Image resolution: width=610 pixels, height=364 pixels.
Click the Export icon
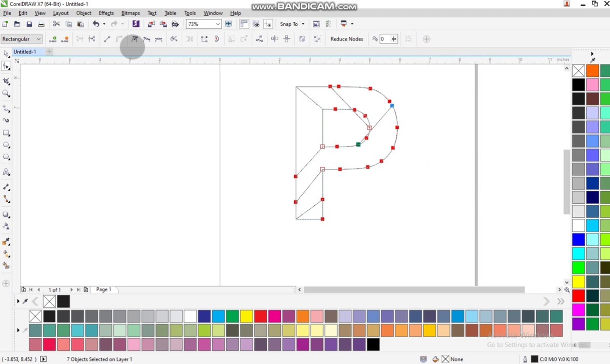(x=163, y=24)
